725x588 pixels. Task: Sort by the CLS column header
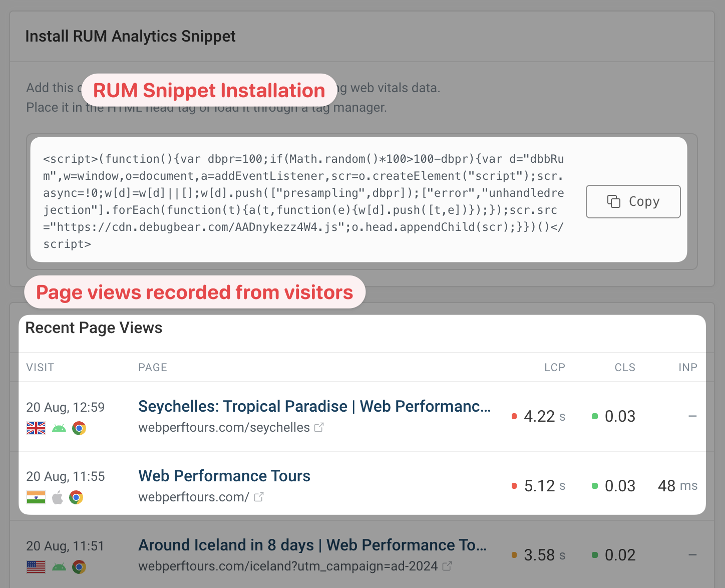click(x=625, y=367)
